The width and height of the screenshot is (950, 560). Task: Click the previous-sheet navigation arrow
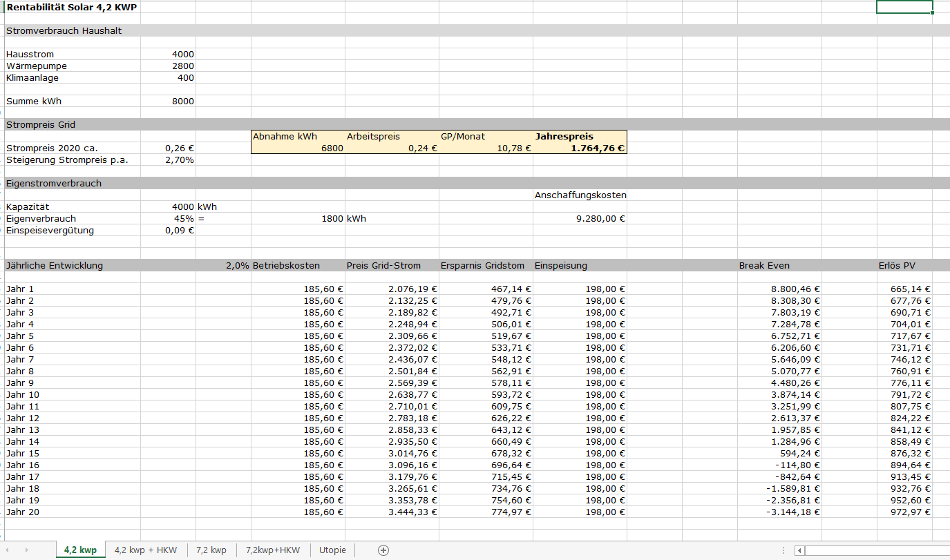coord(9,550)
